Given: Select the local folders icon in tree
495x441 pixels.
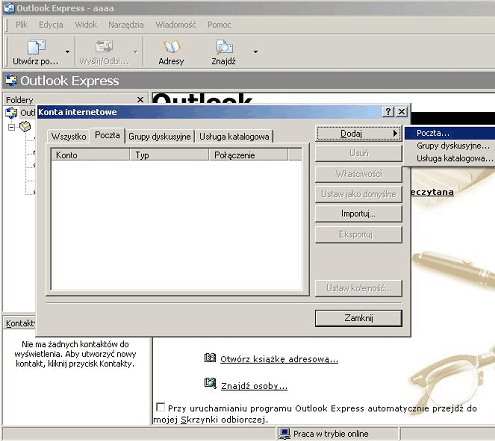Looking at the screenshot, I should click(25, 127).
